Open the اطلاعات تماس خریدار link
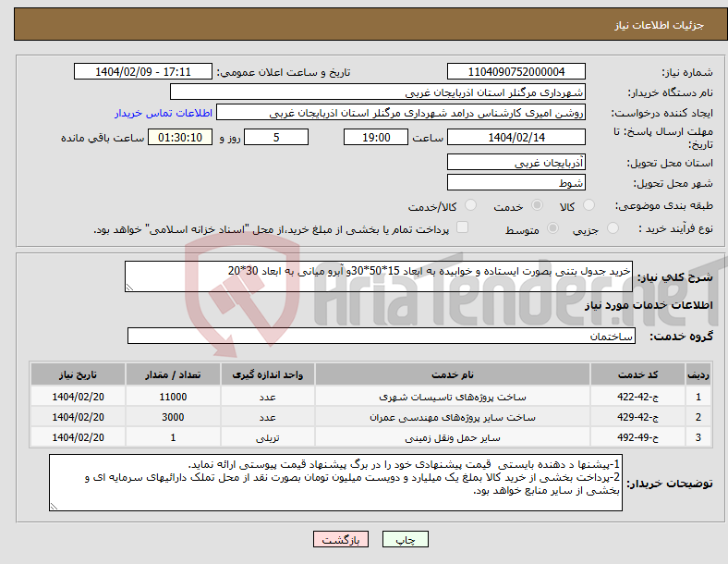728x564 pixels. coord(164,113)
